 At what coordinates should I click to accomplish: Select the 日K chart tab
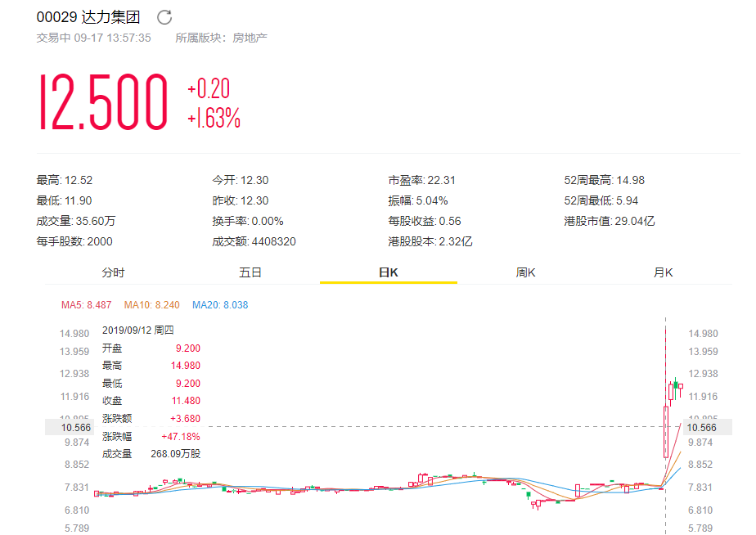388,272
